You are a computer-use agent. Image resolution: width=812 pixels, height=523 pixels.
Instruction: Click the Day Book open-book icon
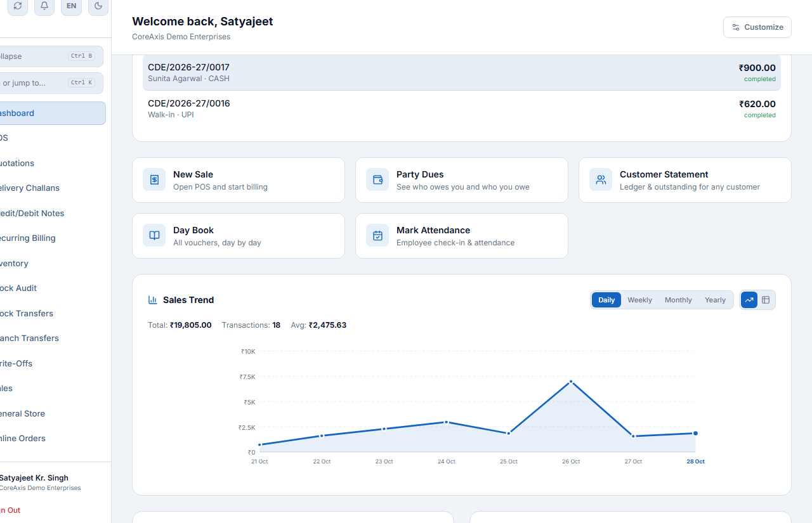coord(154,236)
